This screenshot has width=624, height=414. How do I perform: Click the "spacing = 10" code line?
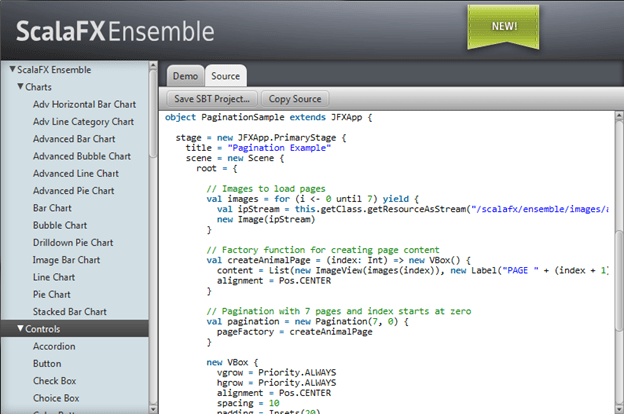[248, 403]
